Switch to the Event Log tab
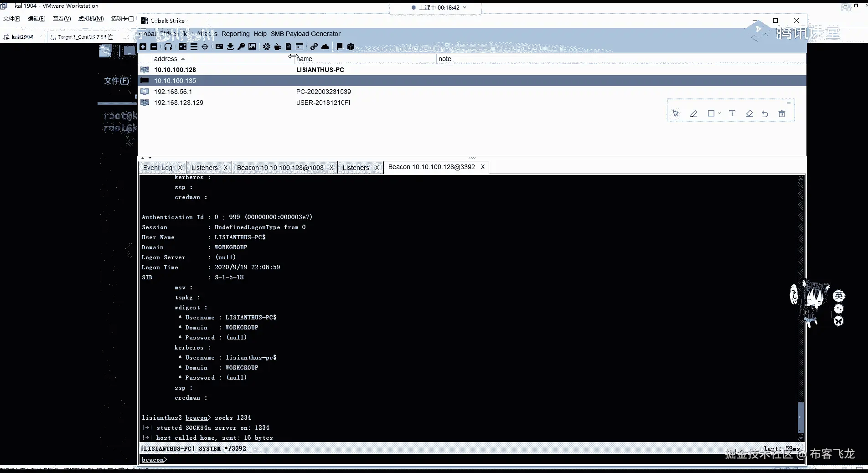This screenshot has height=473, width=868. coord(158,168)
